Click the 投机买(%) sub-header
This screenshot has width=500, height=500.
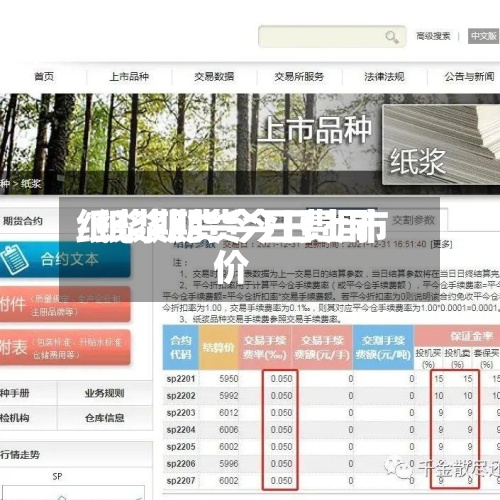click(428, 358)
